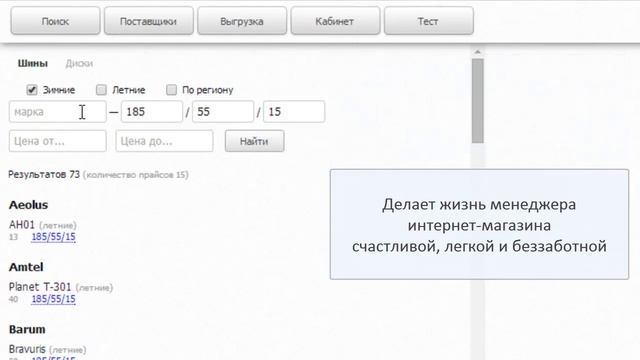
Task: Click the Aeolus brand heading
Action: click(29, 205)
